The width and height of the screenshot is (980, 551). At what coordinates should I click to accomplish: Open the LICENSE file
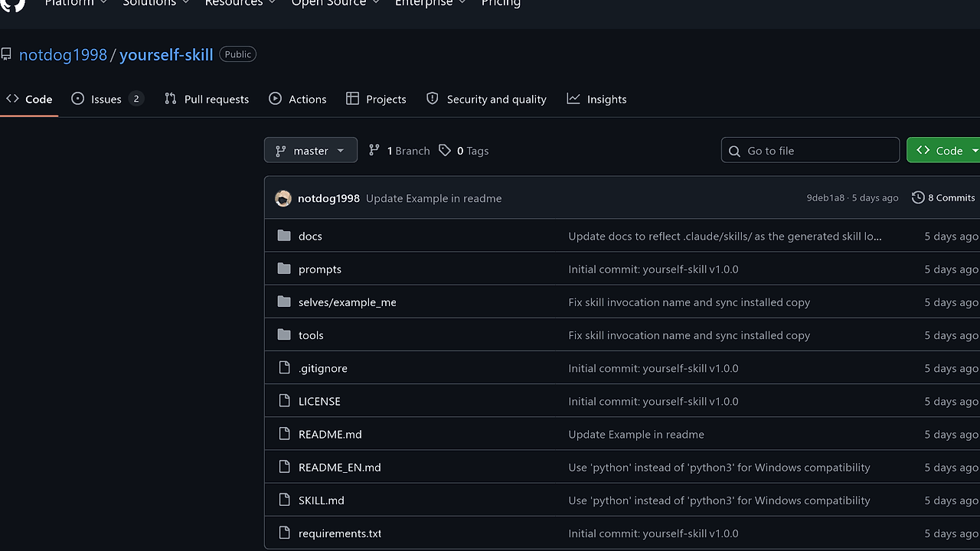319,401
